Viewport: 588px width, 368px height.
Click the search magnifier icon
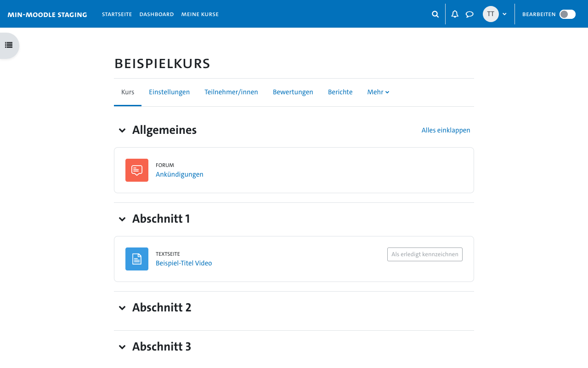pos(435,14)
